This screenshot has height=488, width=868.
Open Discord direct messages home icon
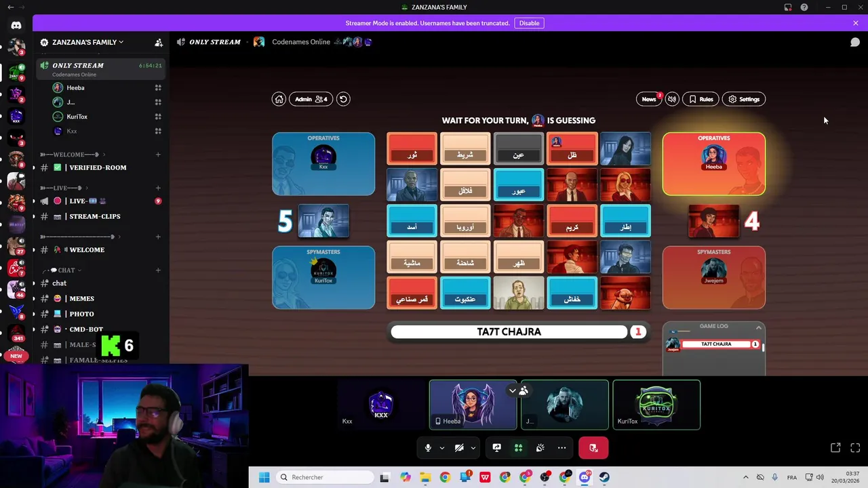pyautogui.click(x=16, y=25)
